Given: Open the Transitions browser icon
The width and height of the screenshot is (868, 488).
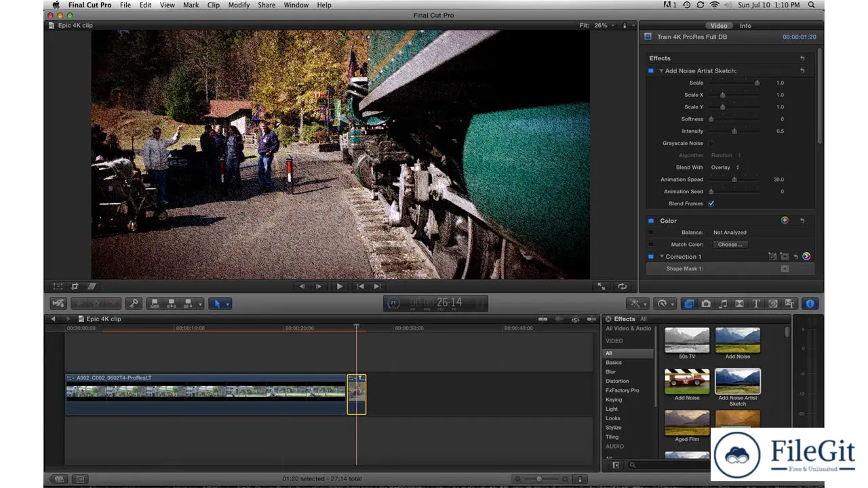Looking at the screenshot, I should coord(740,304).
